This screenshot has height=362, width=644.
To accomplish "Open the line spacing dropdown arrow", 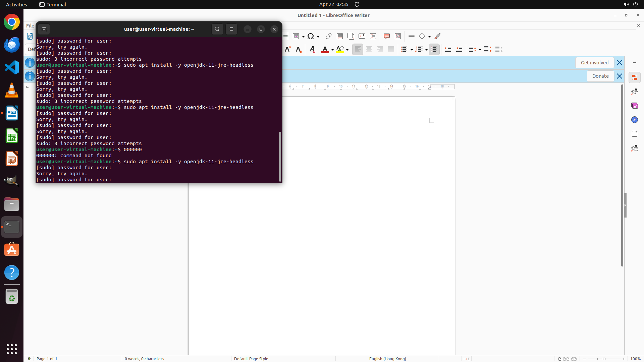I will (x=480, y=50).
